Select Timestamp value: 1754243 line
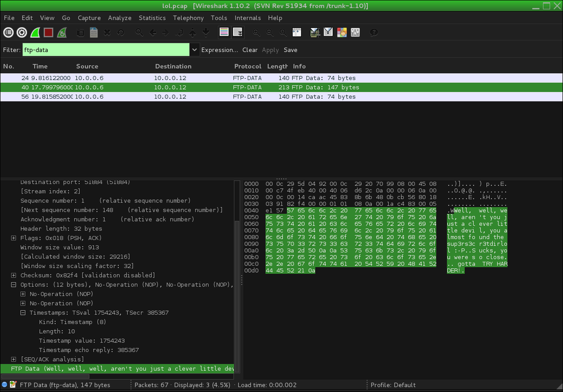Image resolution: width=563 pixels, height=392 pixels. [x=82, y=341]
